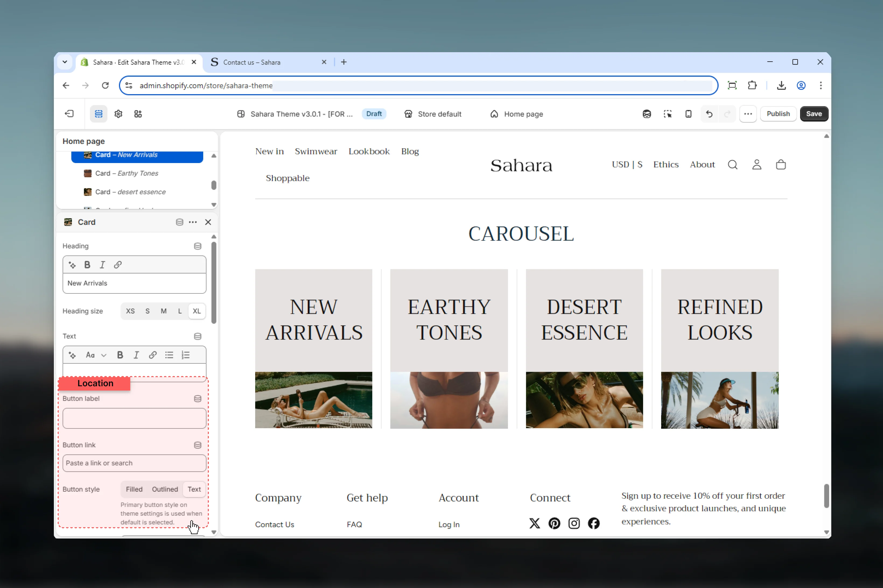Open Lookbook in store navigation

(369, 151)
